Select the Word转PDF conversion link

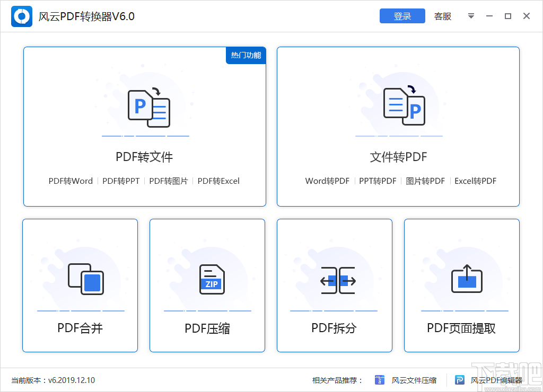tap(327, 181)
